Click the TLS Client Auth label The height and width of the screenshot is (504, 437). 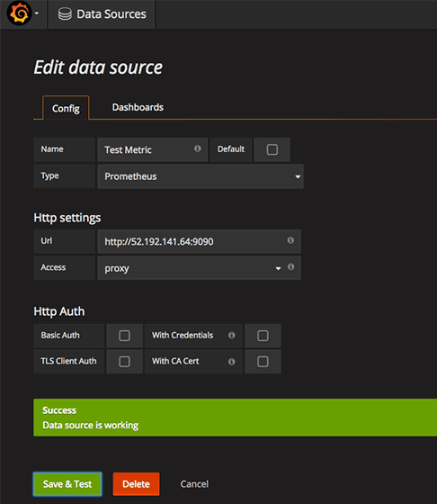pos(68,361)
